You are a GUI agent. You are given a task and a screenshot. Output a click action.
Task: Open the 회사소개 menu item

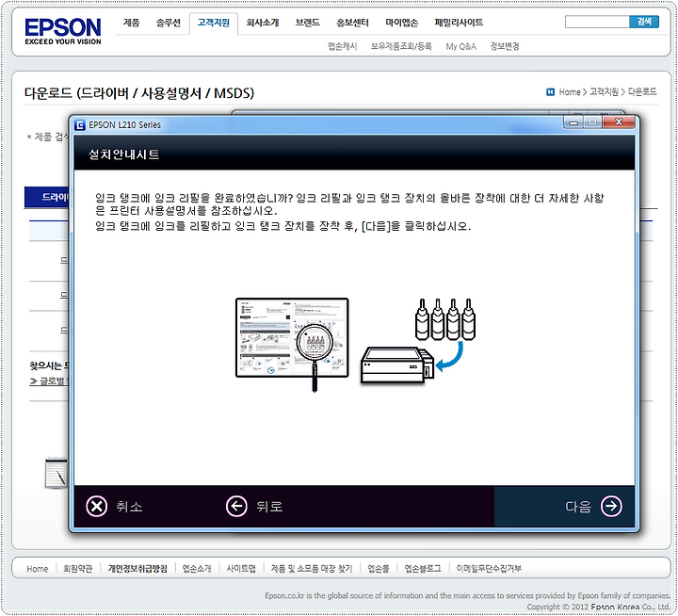coord(263,23)
